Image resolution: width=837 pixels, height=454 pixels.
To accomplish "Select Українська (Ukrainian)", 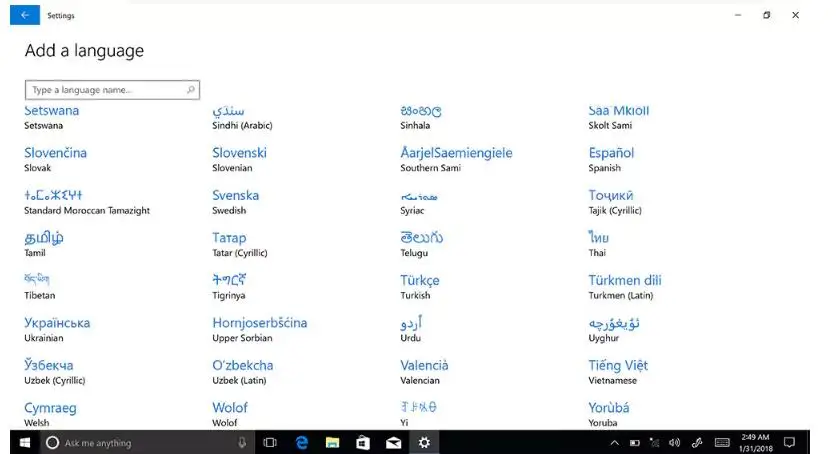I will click(57, 330).
